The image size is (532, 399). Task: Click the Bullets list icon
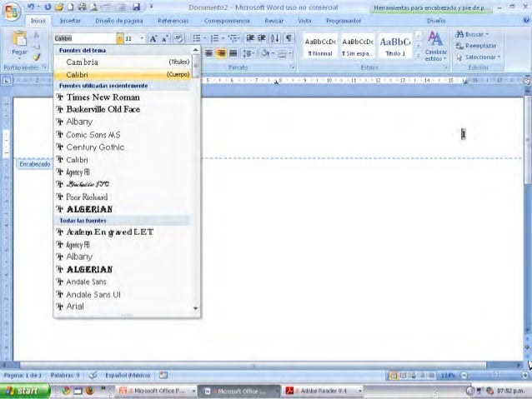click(x=197, y=38)
